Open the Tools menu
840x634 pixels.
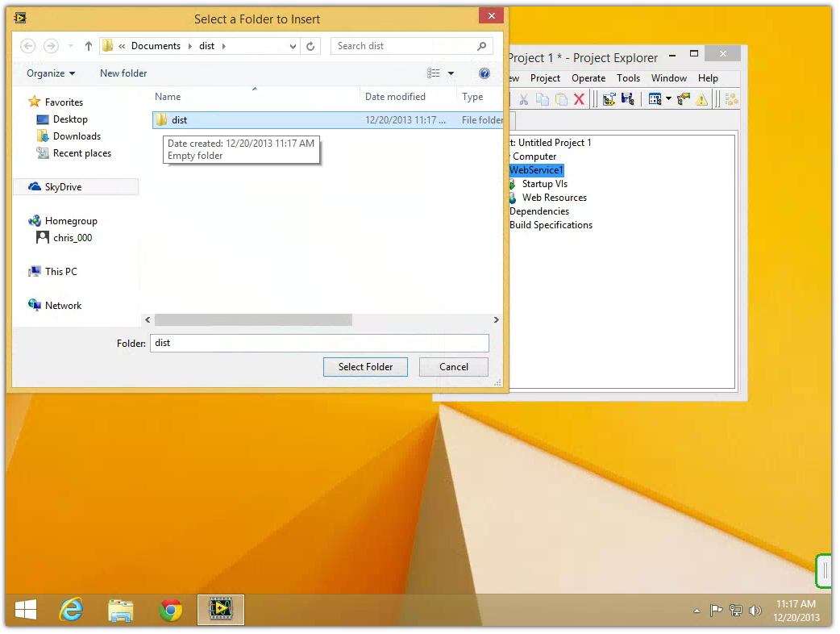(628, 78)
